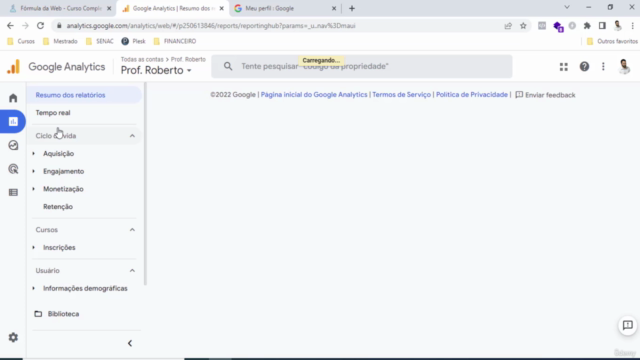The width and height of the screenshot is (640, 360).
Task: Expand the Engajamento tree item
Action: 33,171
